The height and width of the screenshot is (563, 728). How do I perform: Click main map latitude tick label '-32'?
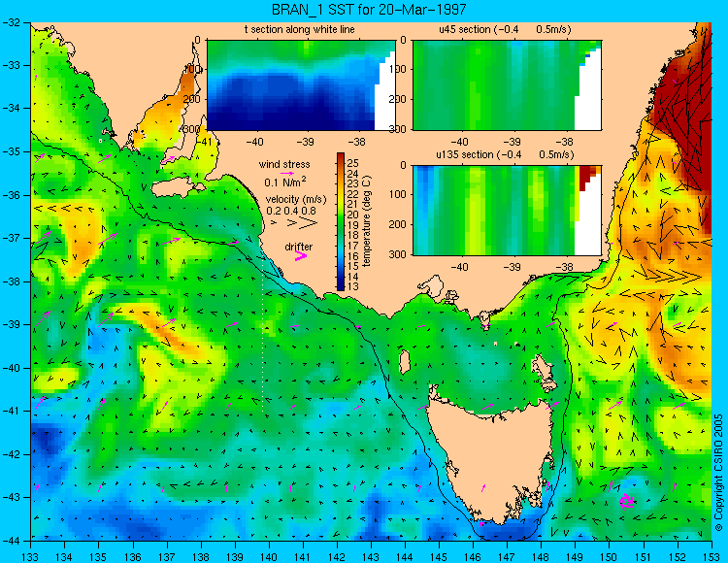[11, 22]
